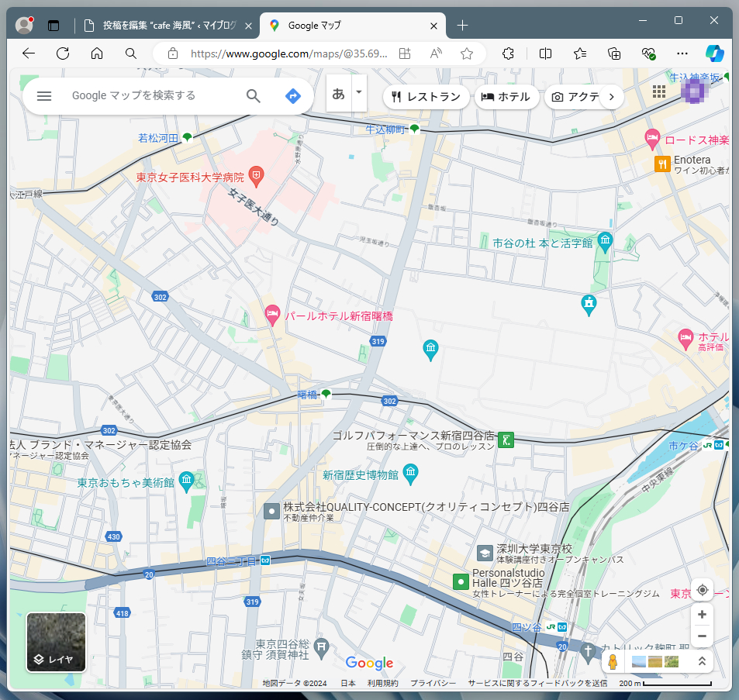Click the 日本 footer link

[x=348, y=683]
